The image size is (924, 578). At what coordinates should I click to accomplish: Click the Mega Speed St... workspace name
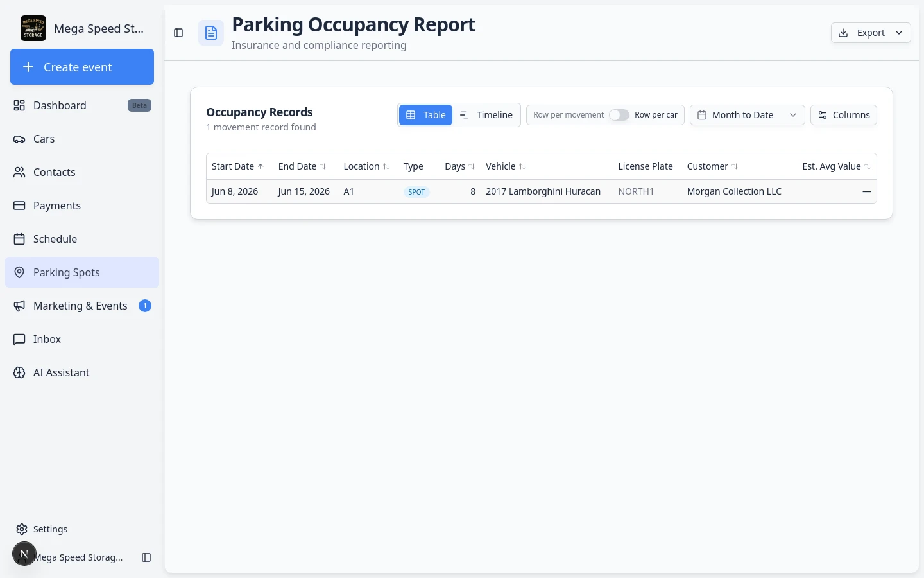pyautogui.click(x=99, y=28)
